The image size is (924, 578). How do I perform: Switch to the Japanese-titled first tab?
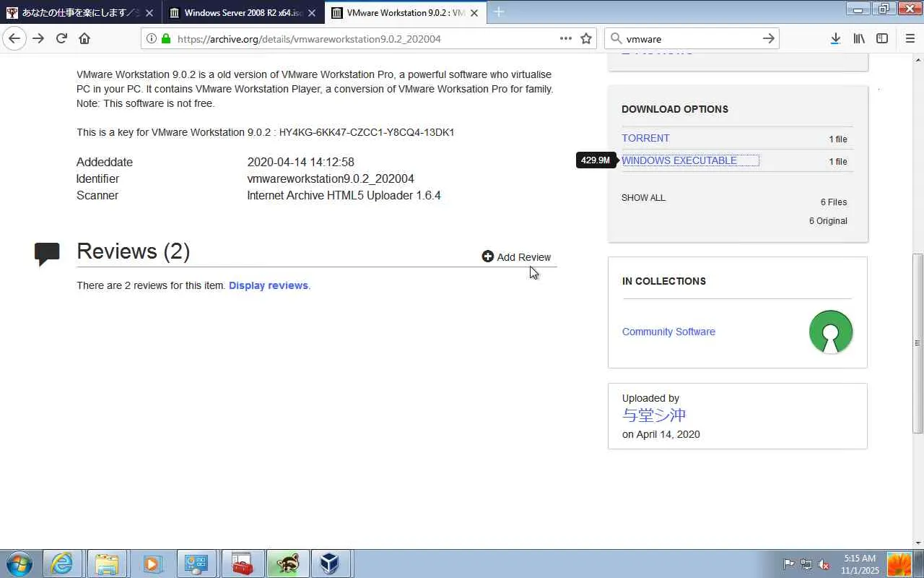[x=81, y=12]
